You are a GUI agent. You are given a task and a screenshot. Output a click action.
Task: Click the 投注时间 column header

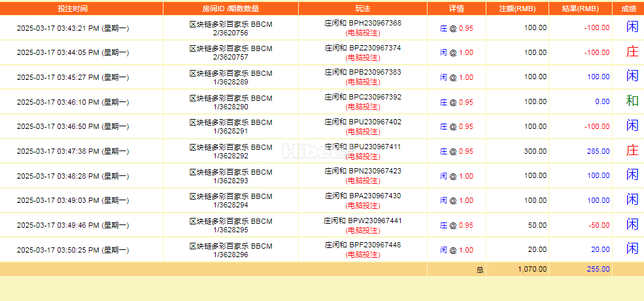[x=72, y=9]
